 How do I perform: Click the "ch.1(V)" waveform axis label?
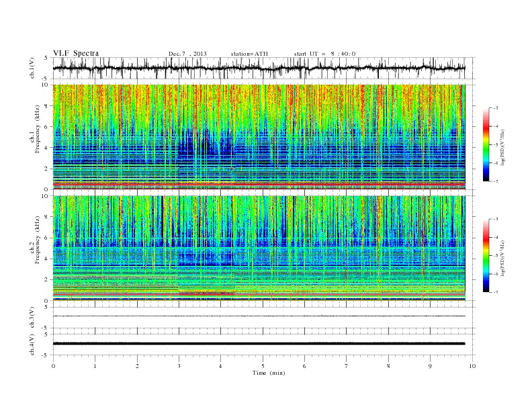(32, 68)
